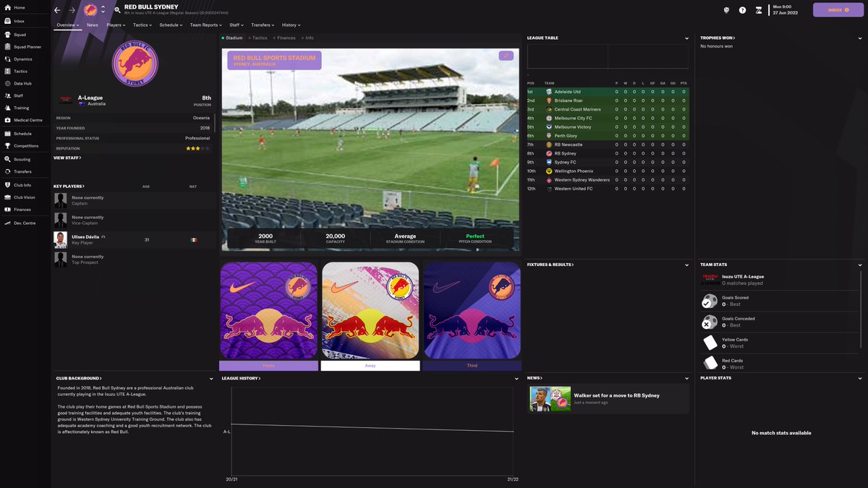Viewport: 868px width, 488px height.
Task: Expand the Fixtures & Results panel chevron
Action: coord(687,265)
